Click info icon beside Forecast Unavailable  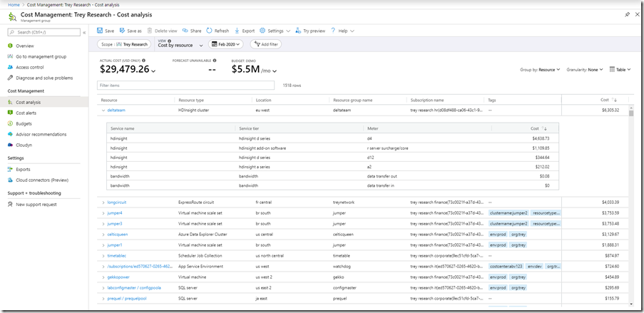(x=215, y=61)
